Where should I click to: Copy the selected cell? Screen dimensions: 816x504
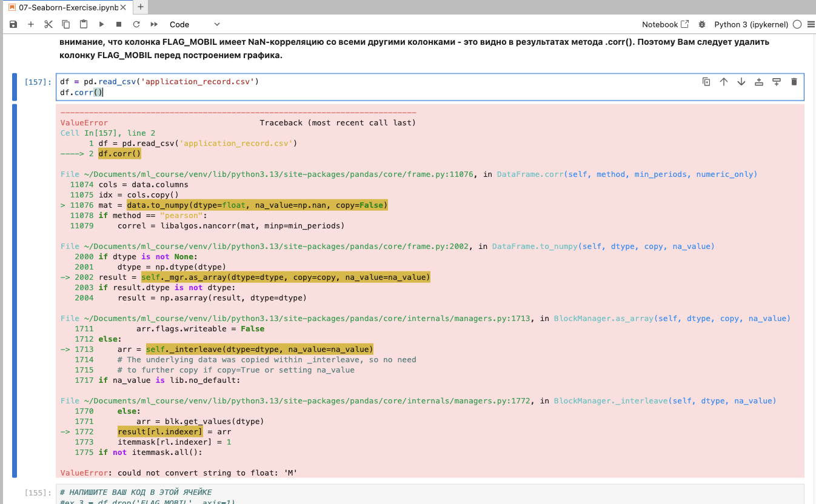pos(66,24)
